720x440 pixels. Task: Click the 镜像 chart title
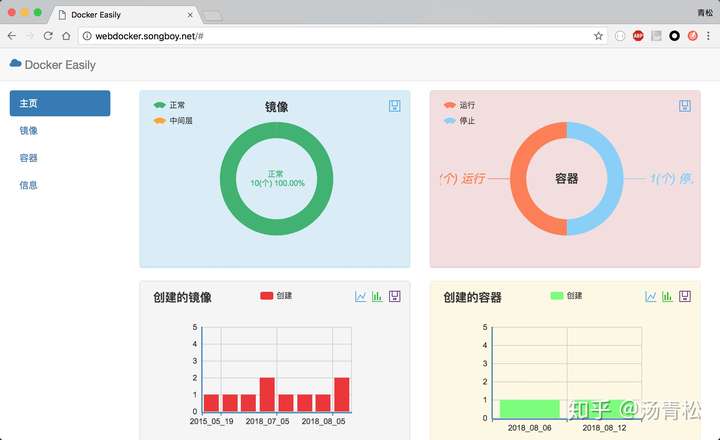pyautogui.click(x=276, y=107)
